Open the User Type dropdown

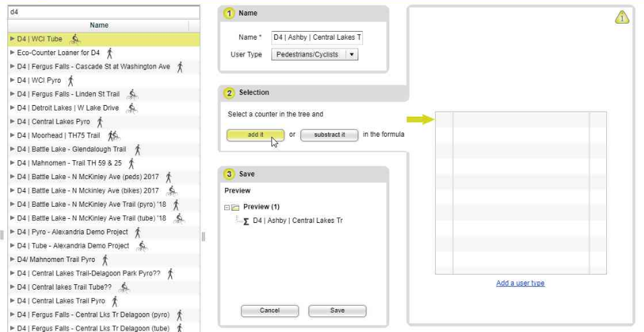pos(351,55)
